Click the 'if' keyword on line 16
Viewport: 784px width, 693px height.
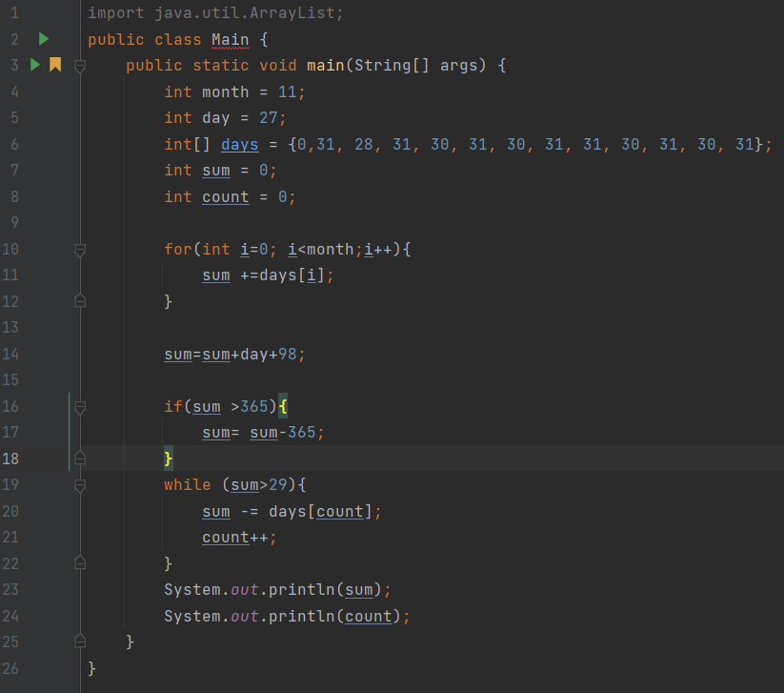tap(173, 406)
